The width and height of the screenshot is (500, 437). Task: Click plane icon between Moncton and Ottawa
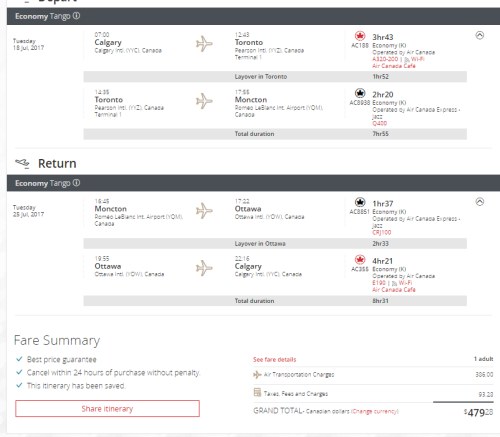coord(204,211)
